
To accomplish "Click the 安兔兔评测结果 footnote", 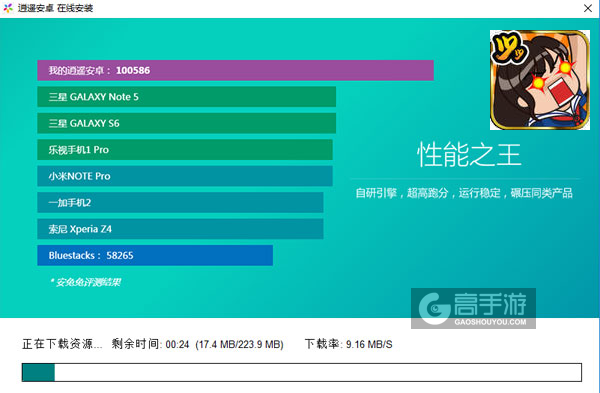I will tap(86, 282).
